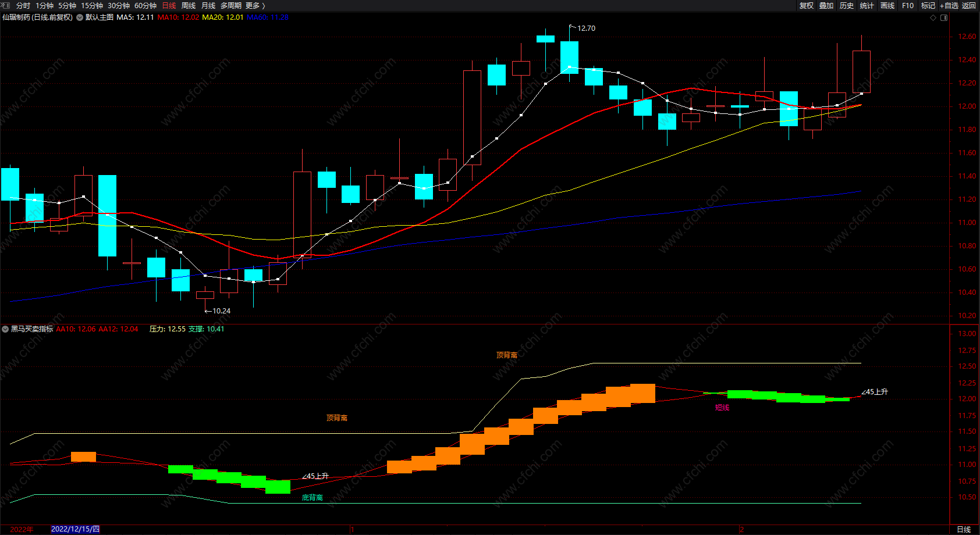Click the 2022/12/15/四 date label
This screenshot has width=980, height=535.
(x=75, y=529)
